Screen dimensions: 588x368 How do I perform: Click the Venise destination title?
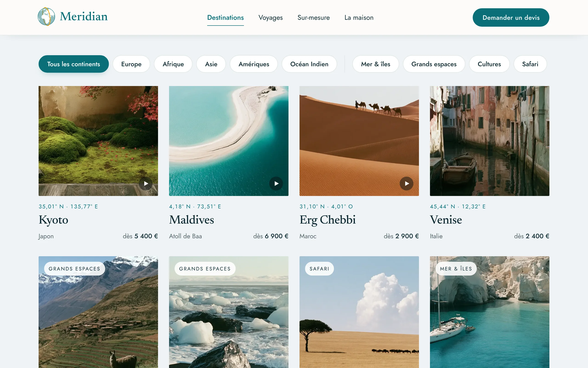446,220
